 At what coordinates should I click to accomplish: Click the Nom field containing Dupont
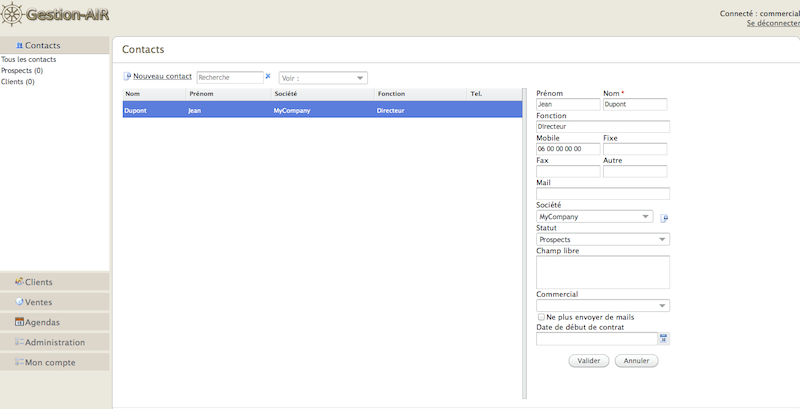(x=635, y=104)
